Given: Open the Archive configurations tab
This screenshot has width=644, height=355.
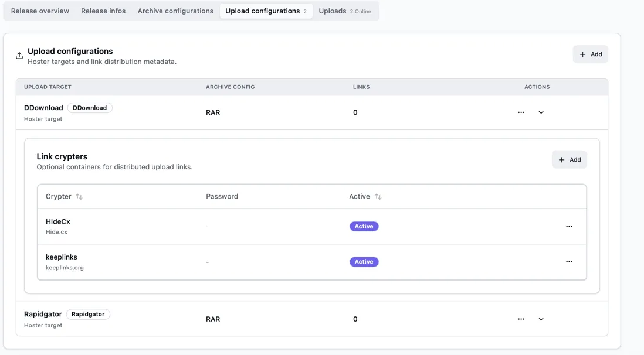Looking at the screenshot, I should [x=175, y=11].
